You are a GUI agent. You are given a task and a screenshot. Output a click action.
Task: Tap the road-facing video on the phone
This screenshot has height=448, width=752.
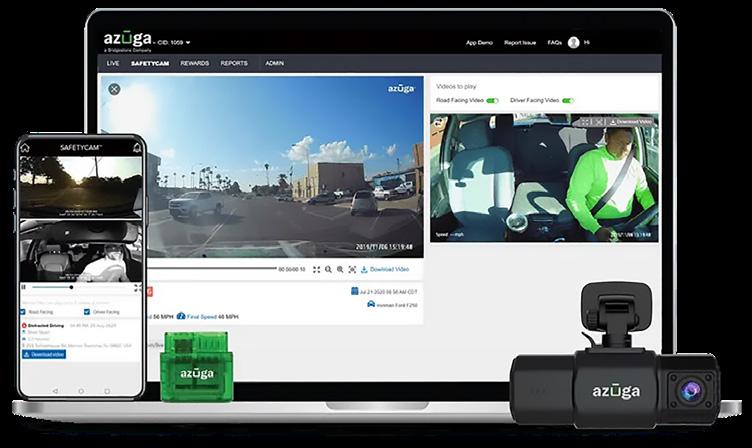coord(81,187)
